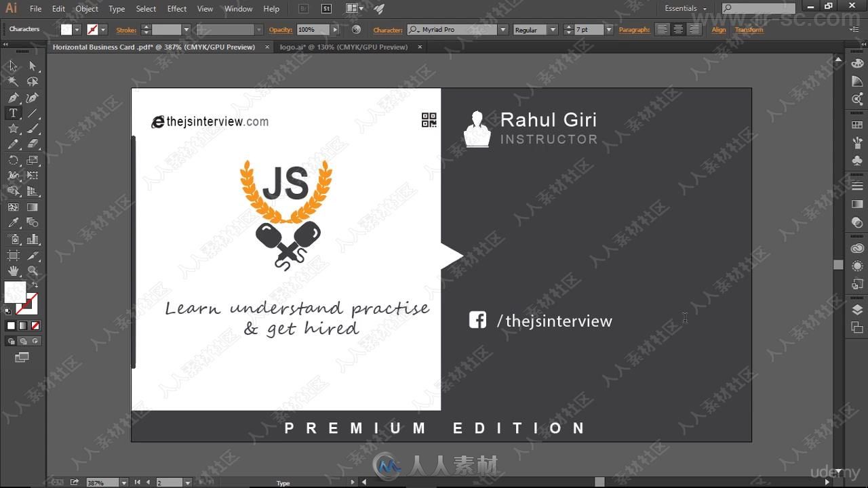Click the large Fill color box
Image resolution: width=868 pixels, height=488 pixels.
click(x=15, y=292)
